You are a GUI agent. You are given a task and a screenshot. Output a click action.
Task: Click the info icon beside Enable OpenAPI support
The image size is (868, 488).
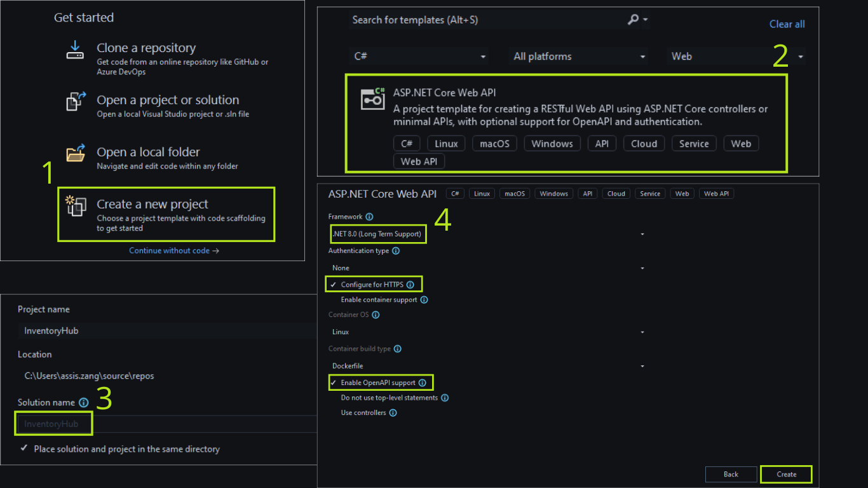(x=422, y=383)
